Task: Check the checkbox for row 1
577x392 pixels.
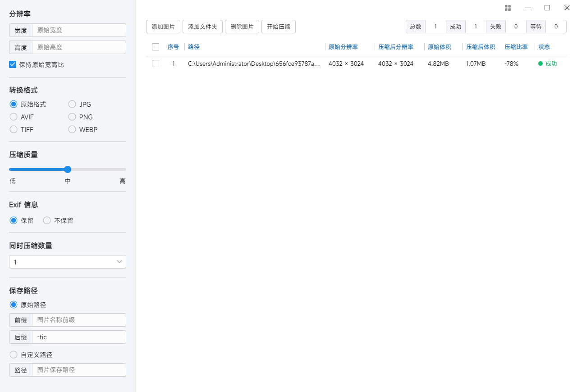Action: [x=156, y=64]
